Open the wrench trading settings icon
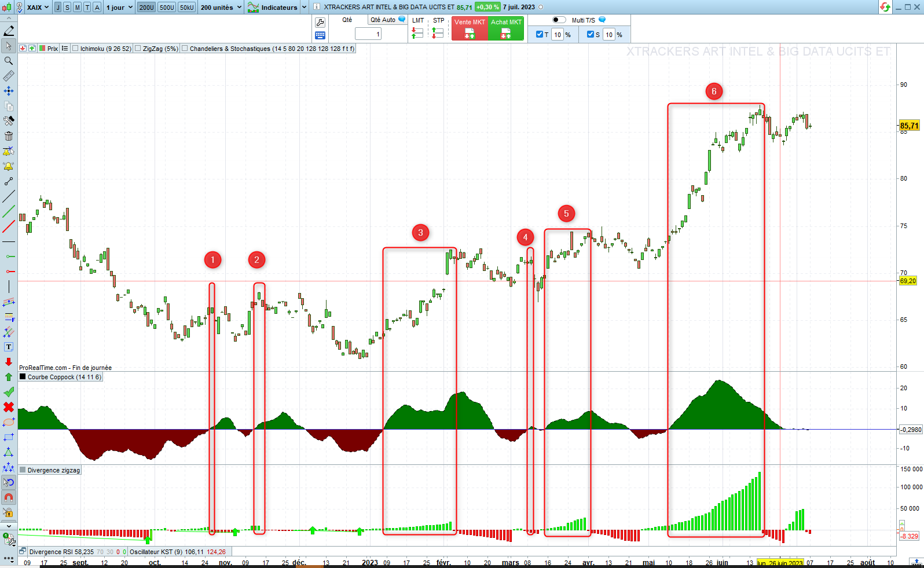 (x=320, y=23)
